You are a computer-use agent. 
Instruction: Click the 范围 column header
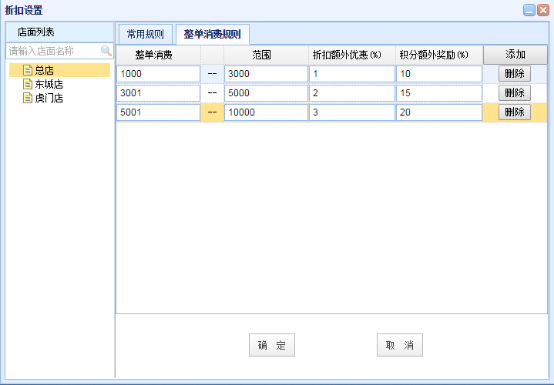click(266, 55)
